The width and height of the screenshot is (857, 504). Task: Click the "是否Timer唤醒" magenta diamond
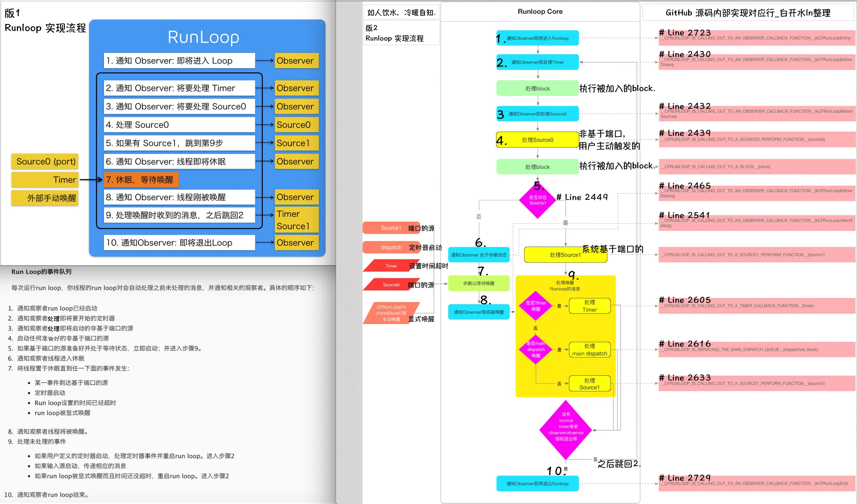coord(536,306)
